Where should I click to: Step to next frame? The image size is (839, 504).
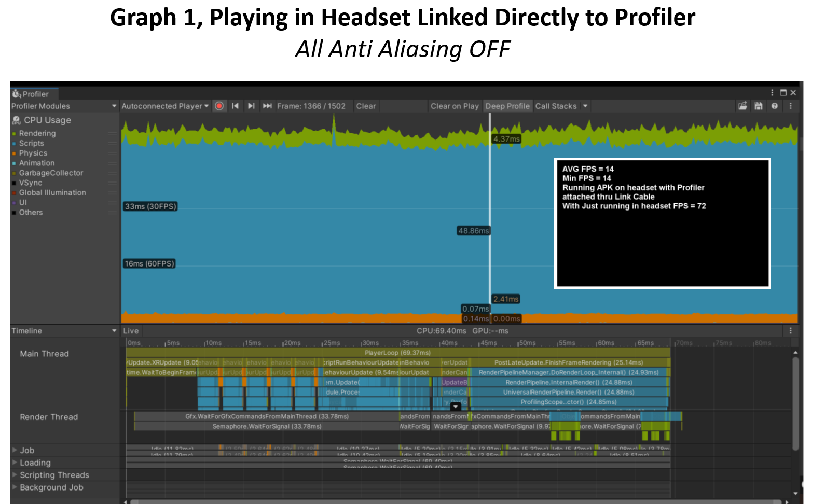point(251,106)
